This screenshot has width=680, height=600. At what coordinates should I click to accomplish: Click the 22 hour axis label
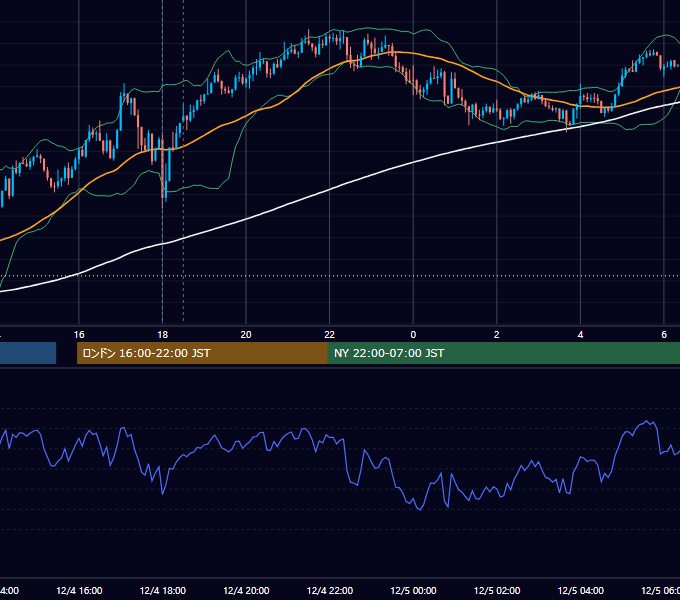(x=330, y=335)
